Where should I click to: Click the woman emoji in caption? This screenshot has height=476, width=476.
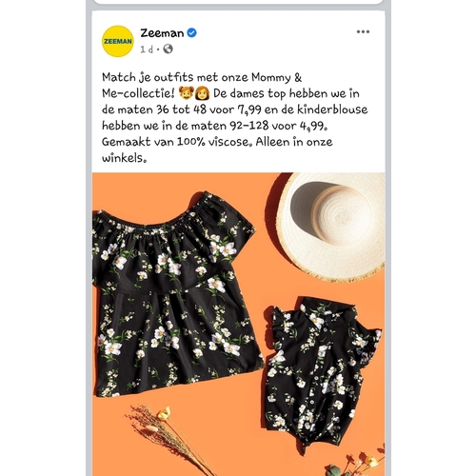(x=203, y=93)
